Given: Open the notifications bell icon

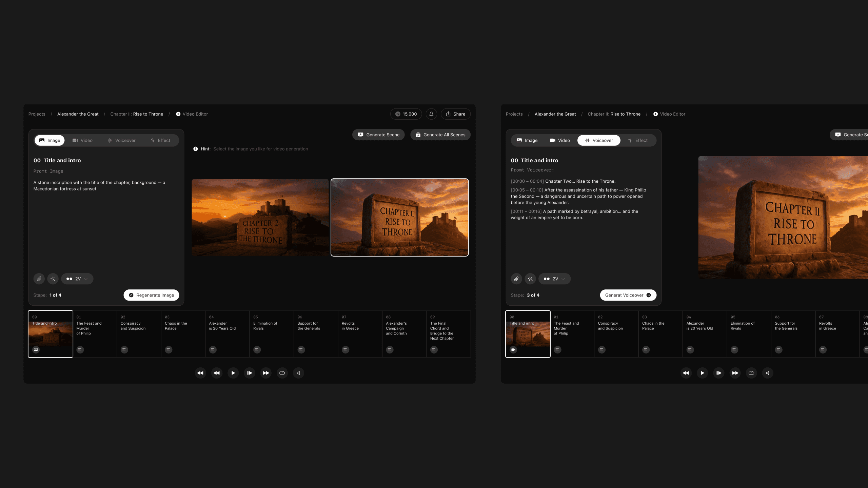Looking at the screenshot, I should pos(431,114).
